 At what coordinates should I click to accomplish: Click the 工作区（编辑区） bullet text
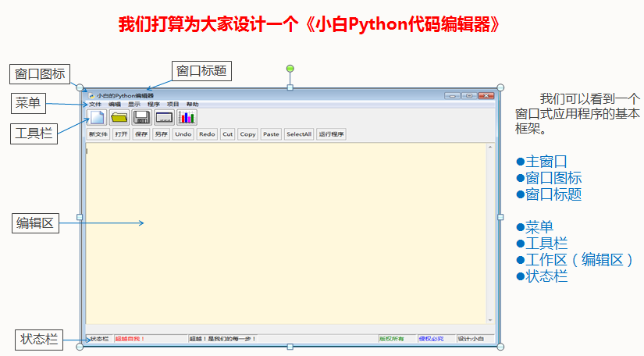pos(579,260)
